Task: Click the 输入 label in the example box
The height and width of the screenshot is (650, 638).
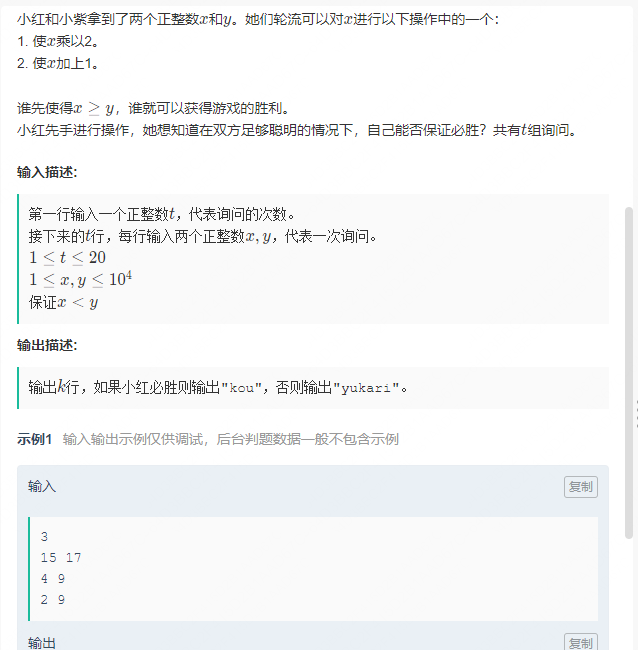Action: [x=42, y=486]
